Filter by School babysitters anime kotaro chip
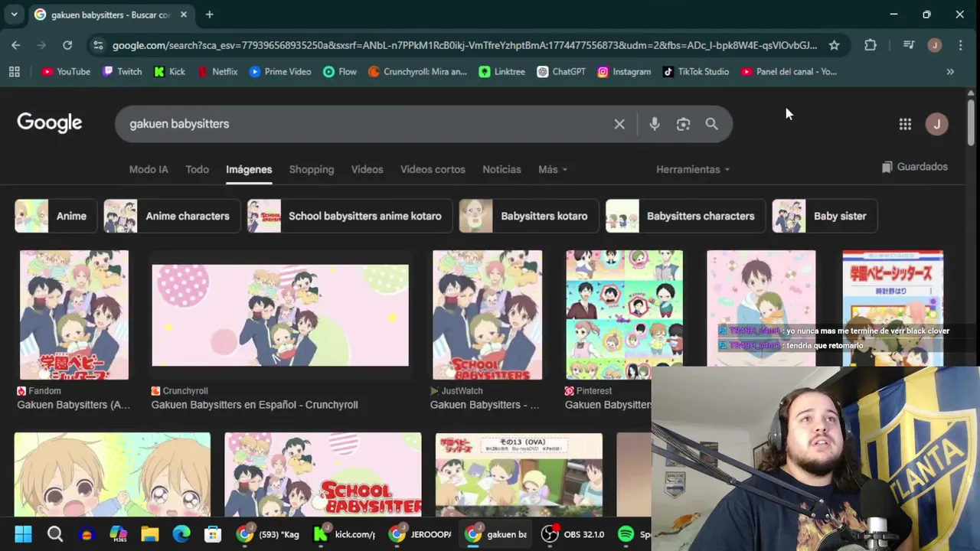The image size is (980, 551). (x=350, y=216)
